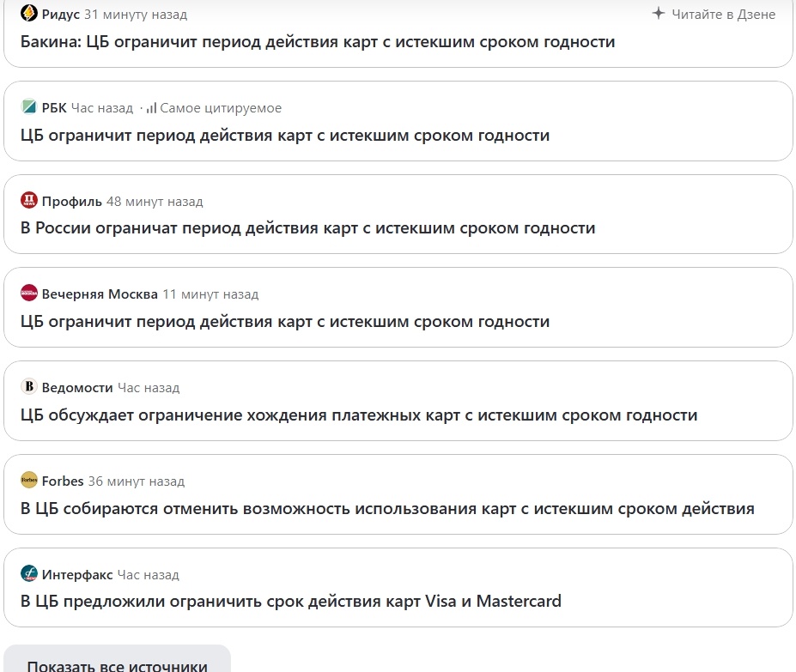Click the Forbes publisher logo icon

point(28,481)
